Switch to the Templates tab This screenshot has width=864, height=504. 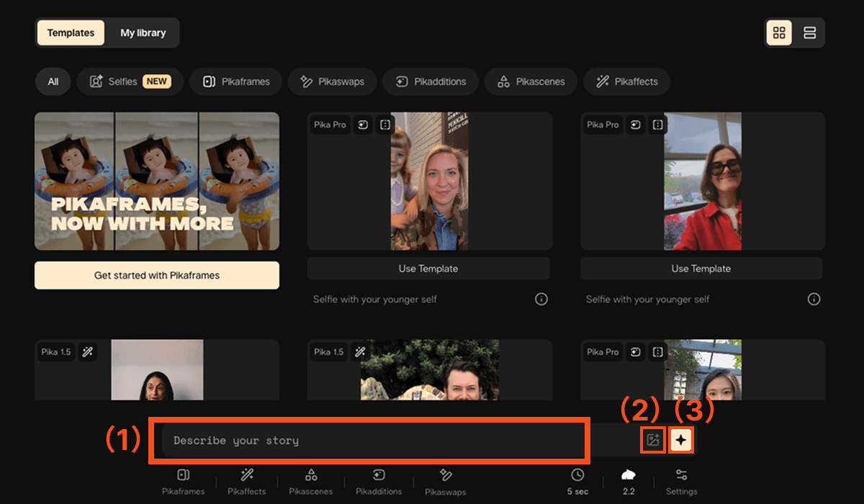[71, 33]
